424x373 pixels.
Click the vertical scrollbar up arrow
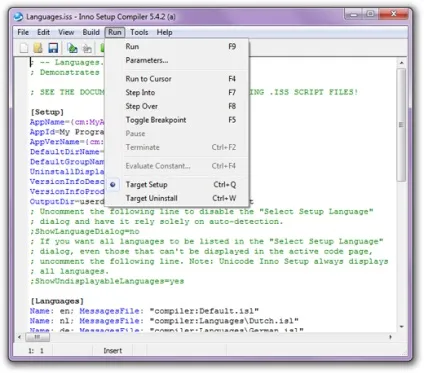pyautogui.click(x=402, y=63)
